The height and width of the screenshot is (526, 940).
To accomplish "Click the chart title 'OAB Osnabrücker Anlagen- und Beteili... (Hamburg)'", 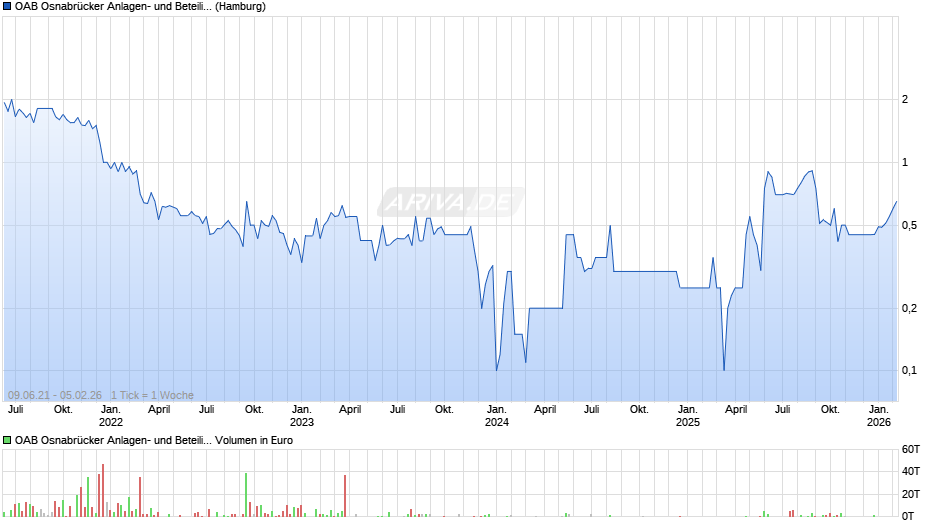I will coord(140,7).
